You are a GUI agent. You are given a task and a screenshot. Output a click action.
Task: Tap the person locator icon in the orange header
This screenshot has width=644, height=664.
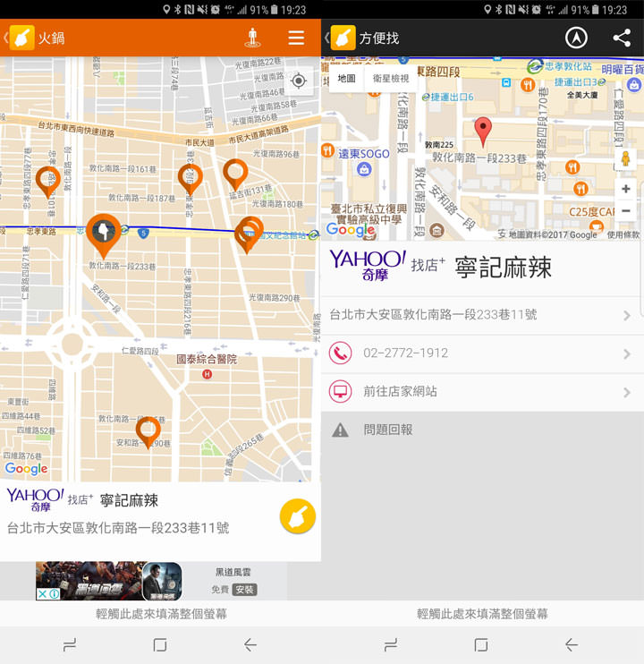click(x=252, y=38)
